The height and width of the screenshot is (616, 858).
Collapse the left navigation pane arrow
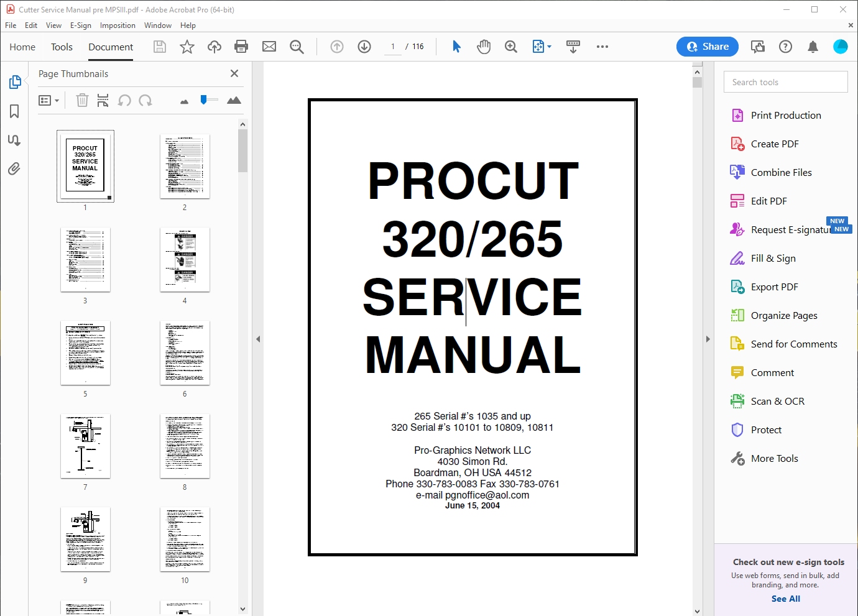click(258, 339)
